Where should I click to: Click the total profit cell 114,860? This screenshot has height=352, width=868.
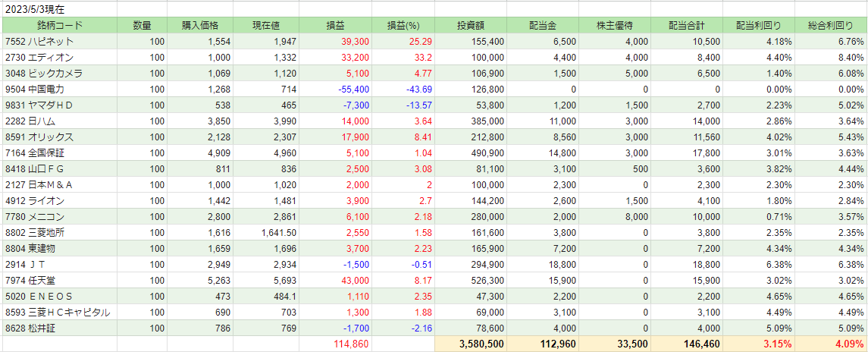(x=336, y=344)
